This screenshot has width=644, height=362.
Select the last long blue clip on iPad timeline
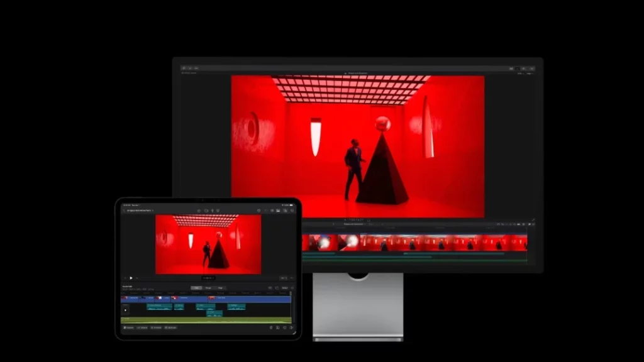point(250,299)
